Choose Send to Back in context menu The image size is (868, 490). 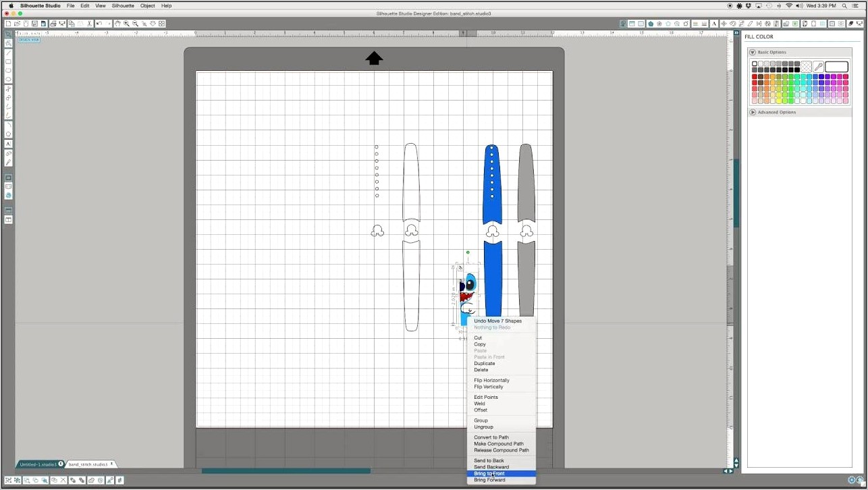(501, 460)
